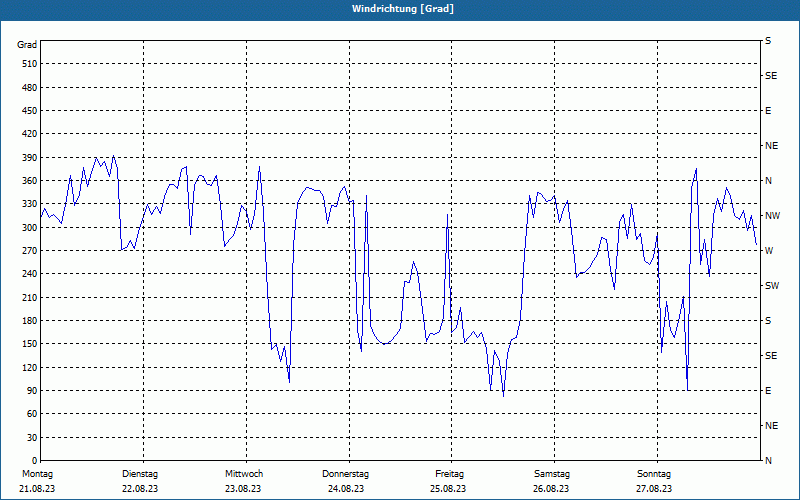Click the 60 left axis label
The height and width of the screenshot is (500, 800).
(32, 413)
